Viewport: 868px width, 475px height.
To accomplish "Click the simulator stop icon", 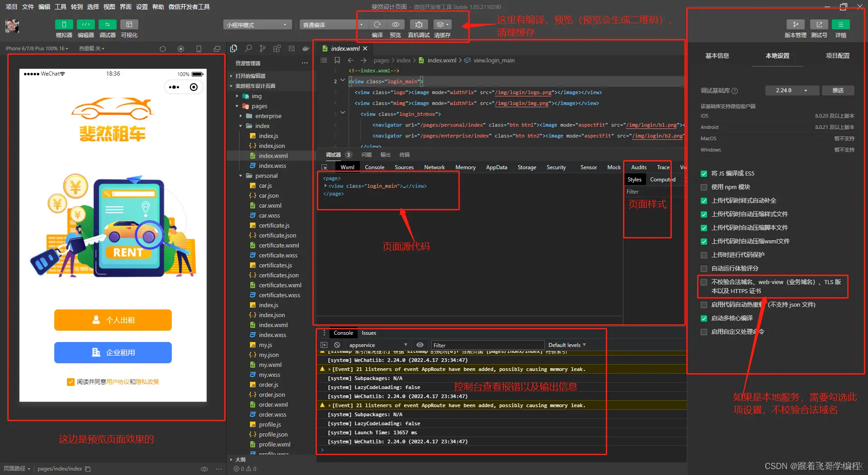I will tap(181, 49).
